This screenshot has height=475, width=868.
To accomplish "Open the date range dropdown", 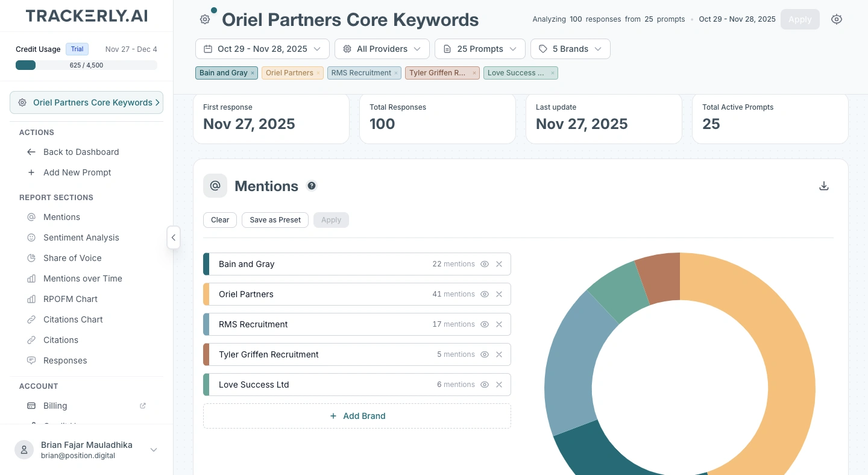I will point(262,49).
